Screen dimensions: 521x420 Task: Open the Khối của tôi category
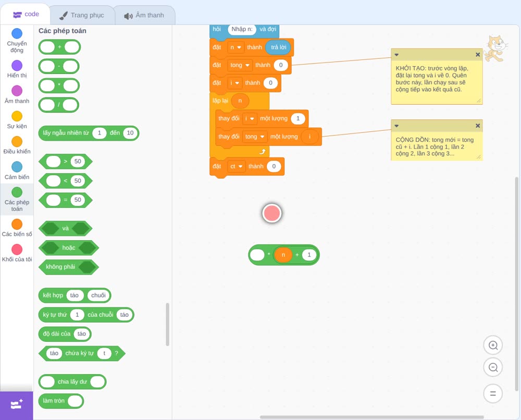[17, 253]
